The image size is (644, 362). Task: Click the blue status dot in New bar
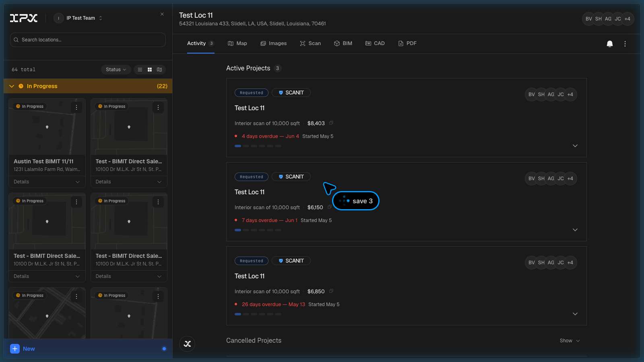point(164,349)
